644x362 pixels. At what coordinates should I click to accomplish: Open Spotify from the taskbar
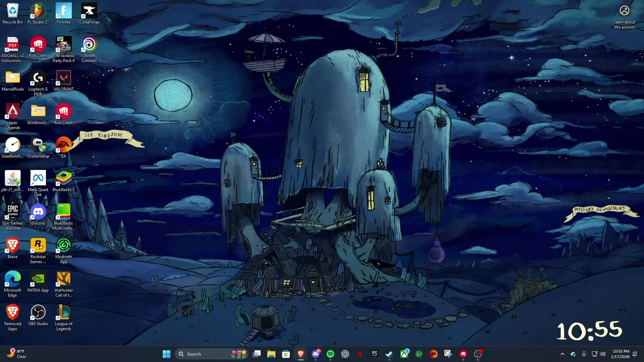tap(330, 354)
